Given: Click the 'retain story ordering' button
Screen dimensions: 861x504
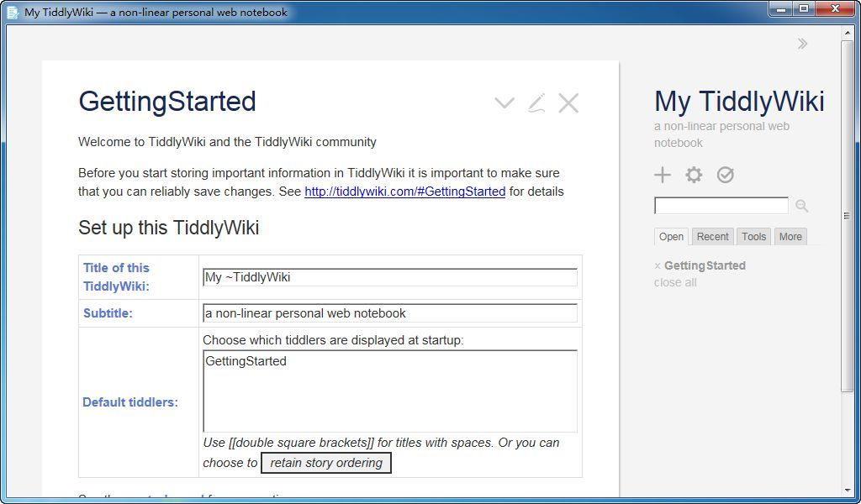Looking at the screenshot, I should point(325,463).
